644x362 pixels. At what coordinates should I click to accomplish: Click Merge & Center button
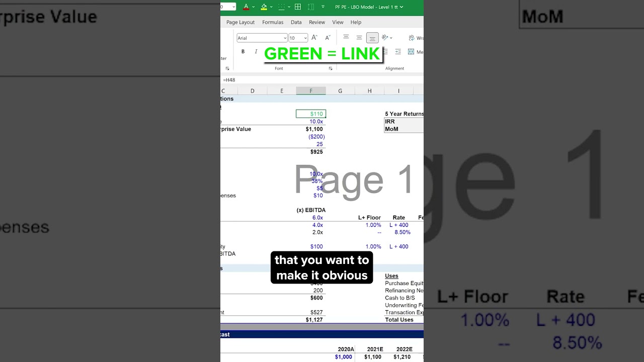416,51
